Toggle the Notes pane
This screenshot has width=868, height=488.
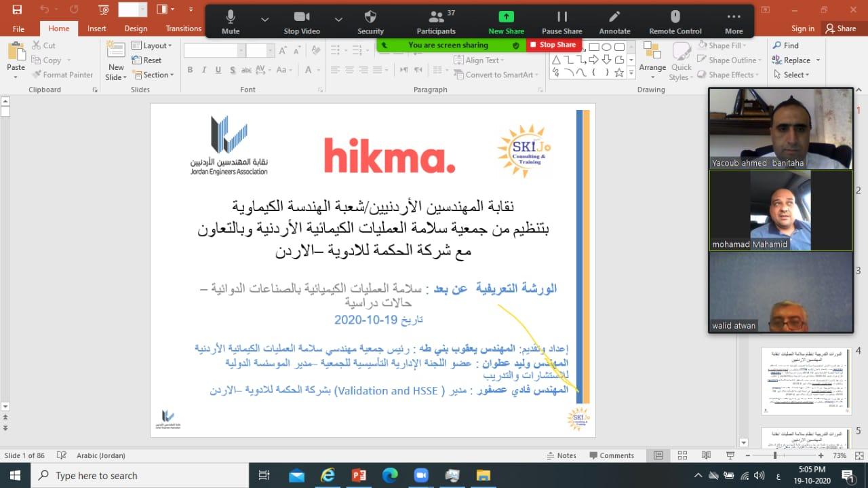561,455
